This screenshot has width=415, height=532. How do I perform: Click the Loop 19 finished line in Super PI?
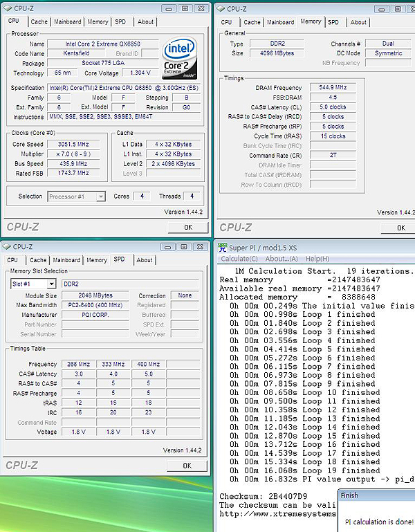tap(305, 470)
